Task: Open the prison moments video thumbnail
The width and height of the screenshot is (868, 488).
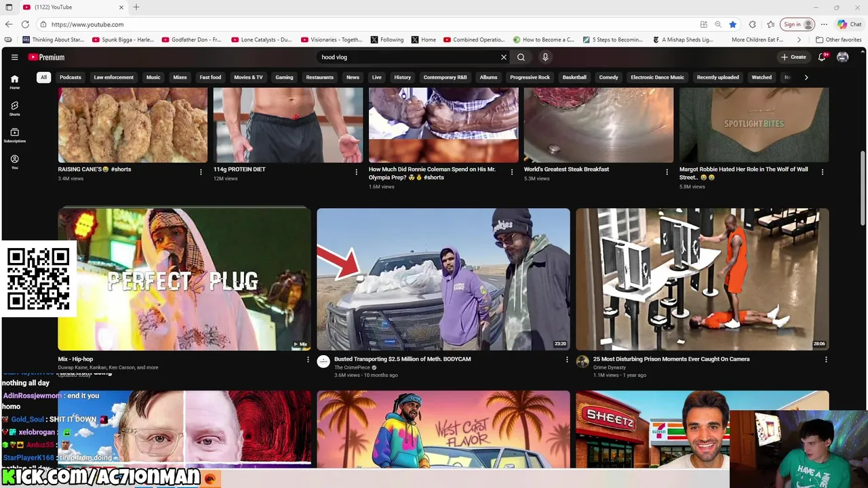Action: coord(703,279)
